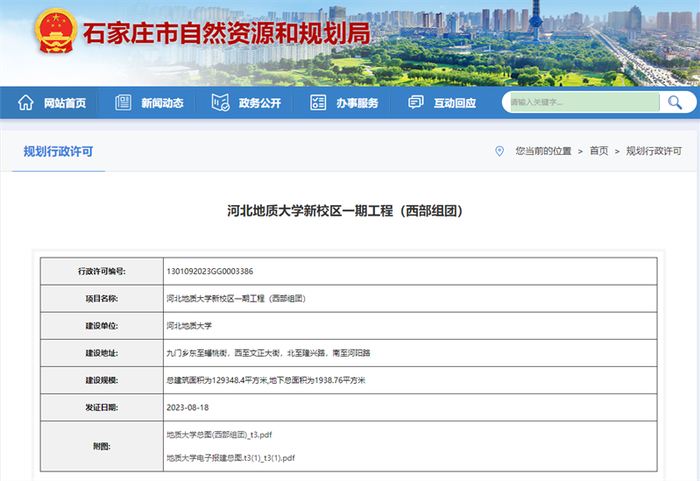Click the 发证日期 label cell
The width and height of the screenshot is (700, 481).
[x=102, y=407]
